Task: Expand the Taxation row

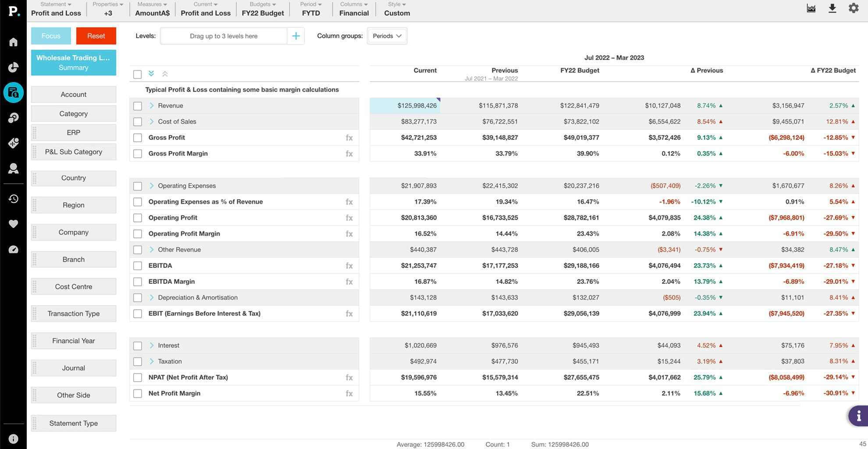Action: point(152,361)
